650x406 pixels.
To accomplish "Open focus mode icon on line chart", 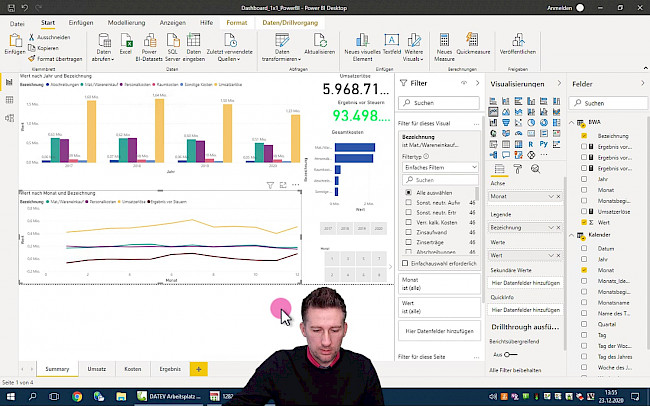I will pos(283,186).
